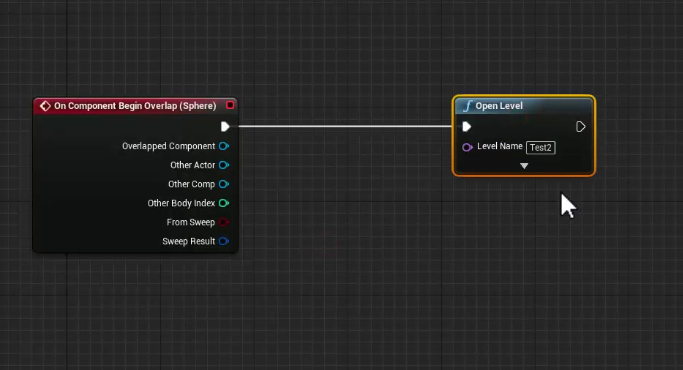Viewport: 683px width, 370px height.
Task: Click the Other Actor output pin
Action: point(224,165)
